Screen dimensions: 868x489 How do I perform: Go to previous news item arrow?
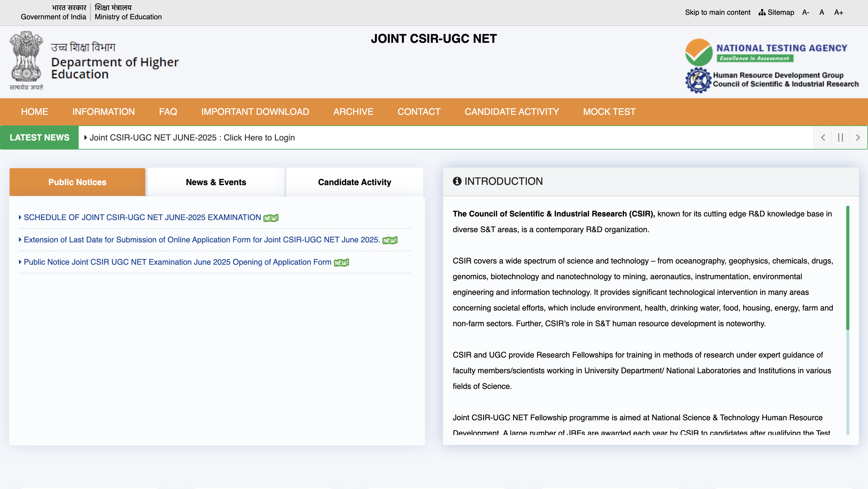pos(823,137)
